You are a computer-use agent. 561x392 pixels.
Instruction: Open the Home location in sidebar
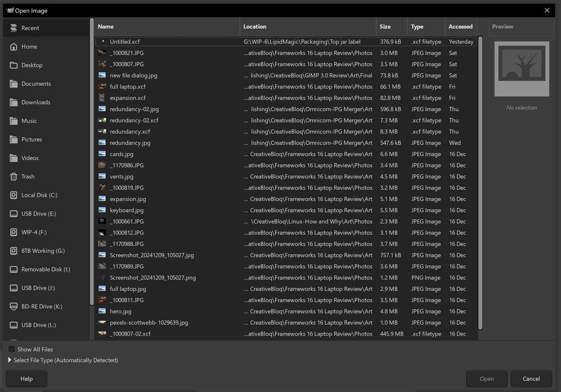29,46
